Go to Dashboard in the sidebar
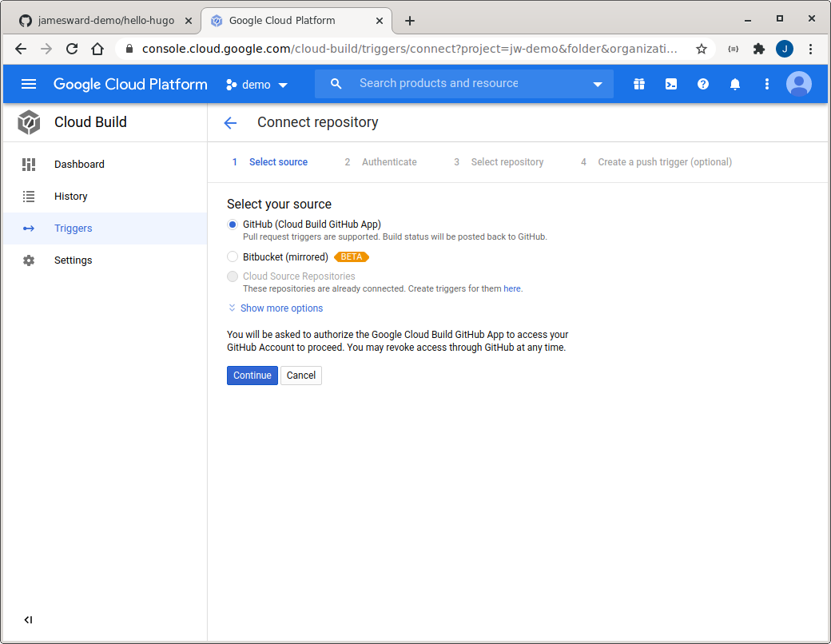The image size is (831, 644). (x=79, y=165)
